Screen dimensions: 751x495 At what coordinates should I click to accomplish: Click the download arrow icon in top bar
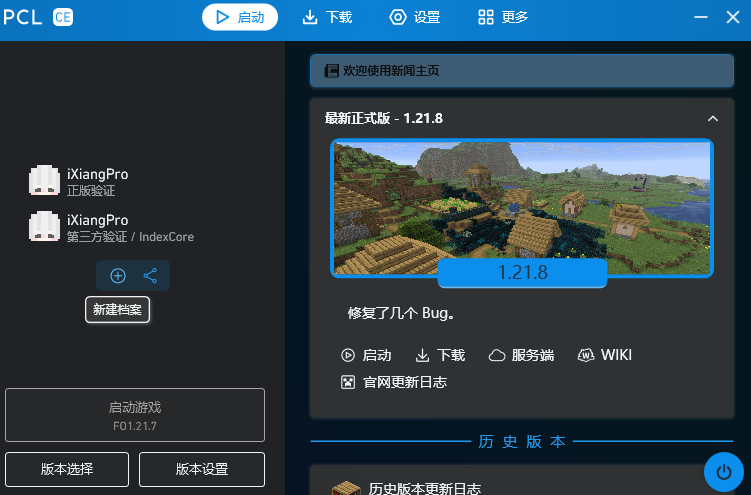(x=310, y=18)
